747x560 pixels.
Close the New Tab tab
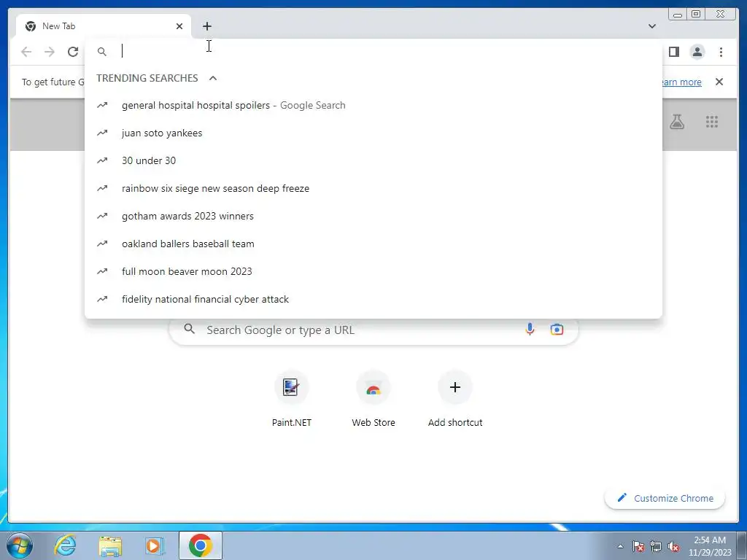(179, 26)
